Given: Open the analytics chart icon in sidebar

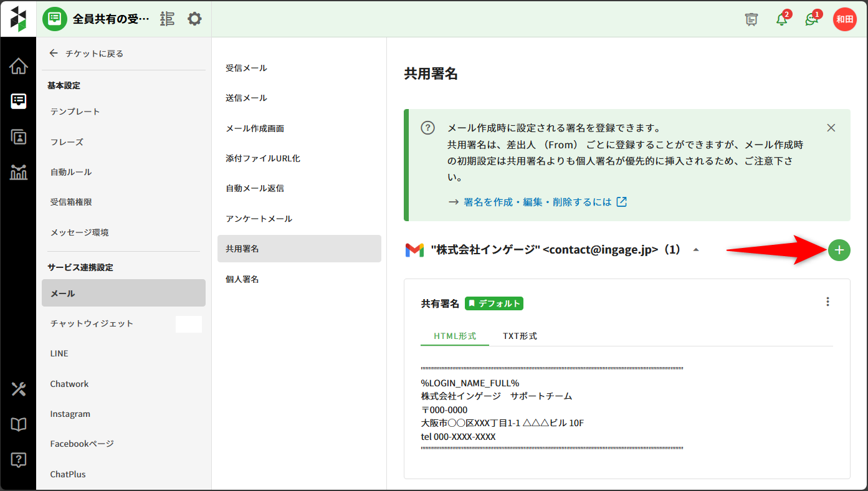Looking at the screenshot, I should 18,172.
